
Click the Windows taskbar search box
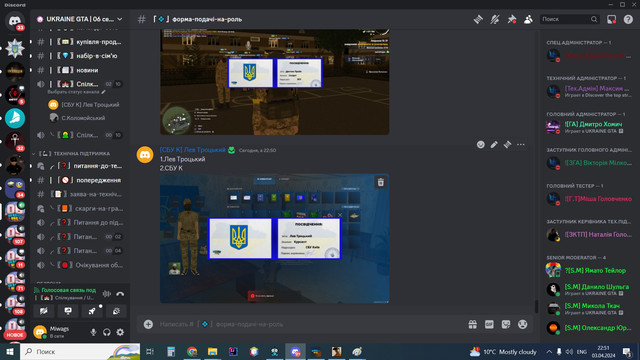coord(80,351)
